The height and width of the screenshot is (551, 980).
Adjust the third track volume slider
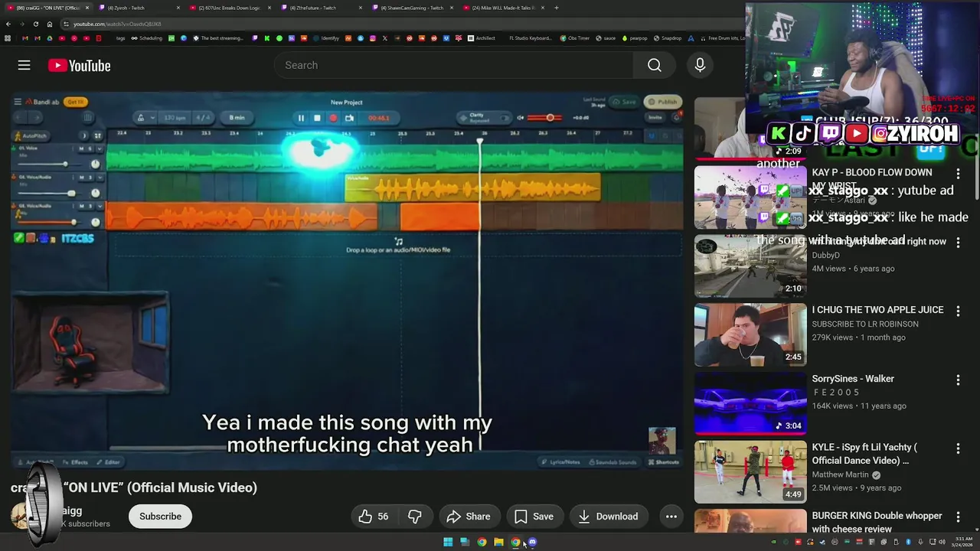[50, 222]
